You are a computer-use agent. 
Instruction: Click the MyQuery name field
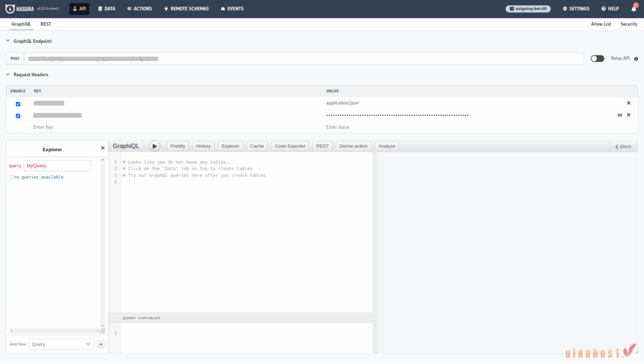(57, 165)
